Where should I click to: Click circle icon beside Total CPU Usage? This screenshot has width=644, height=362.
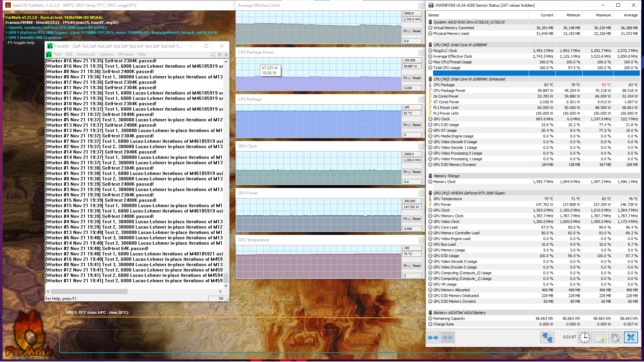(x=430, y=68)
